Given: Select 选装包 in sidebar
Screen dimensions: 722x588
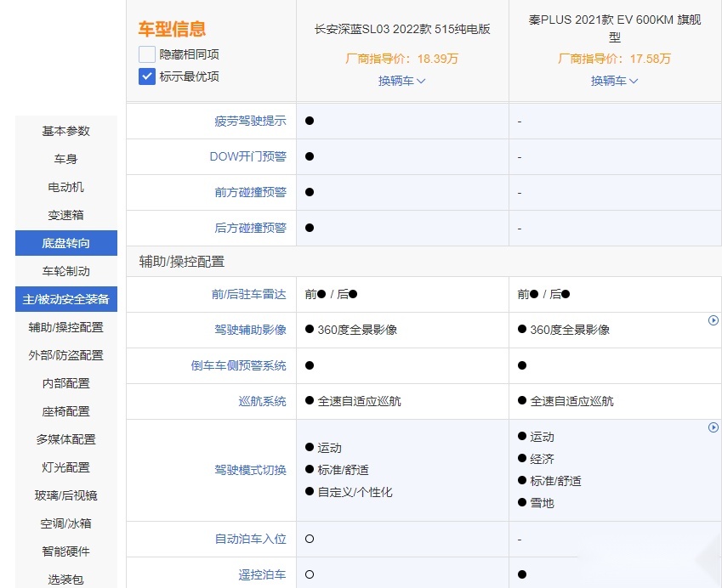Looking at the screenshot, I should [65, 580].
